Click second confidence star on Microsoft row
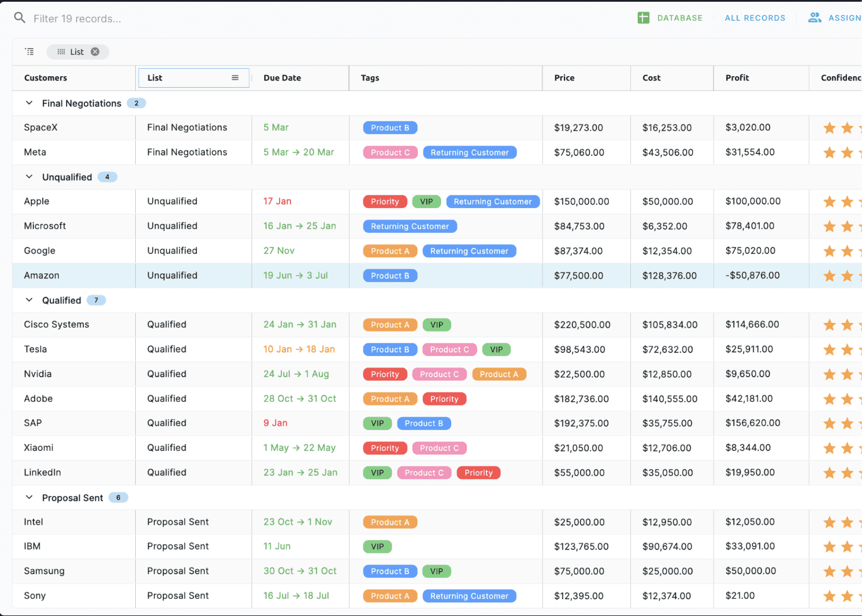Viewport: 862px width, 616px height. pos(847,227)
